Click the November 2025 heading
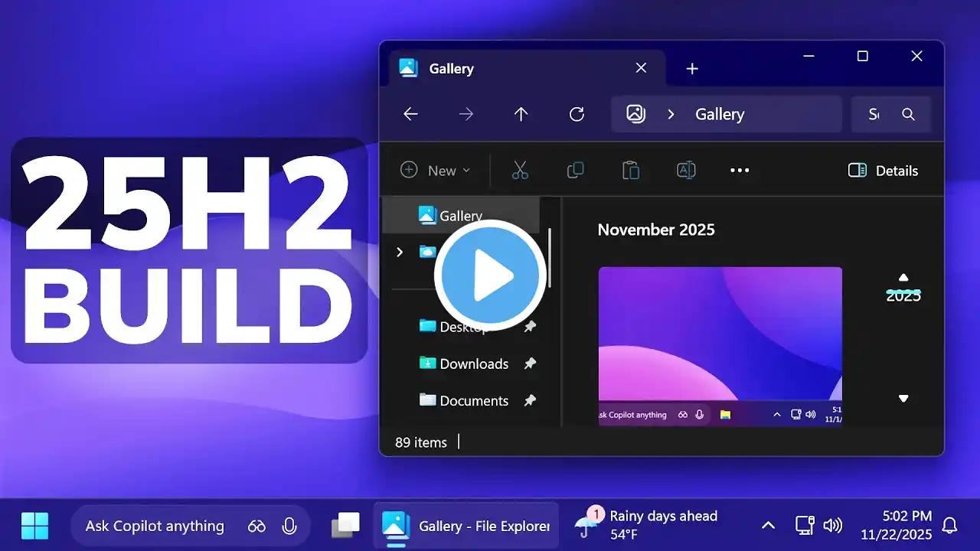 656,230
